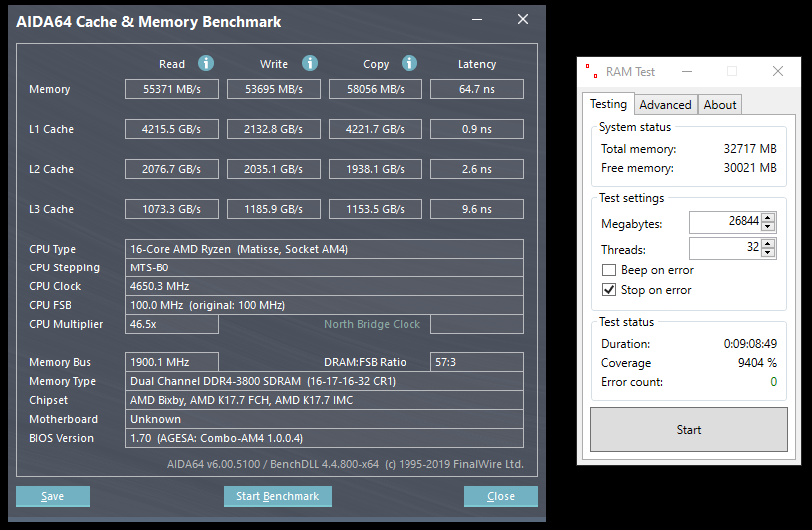This screenshot has height=530, width=812.
Task: Select the L3 Cache latency 9.6 ns value
Action: click(477, 209)
